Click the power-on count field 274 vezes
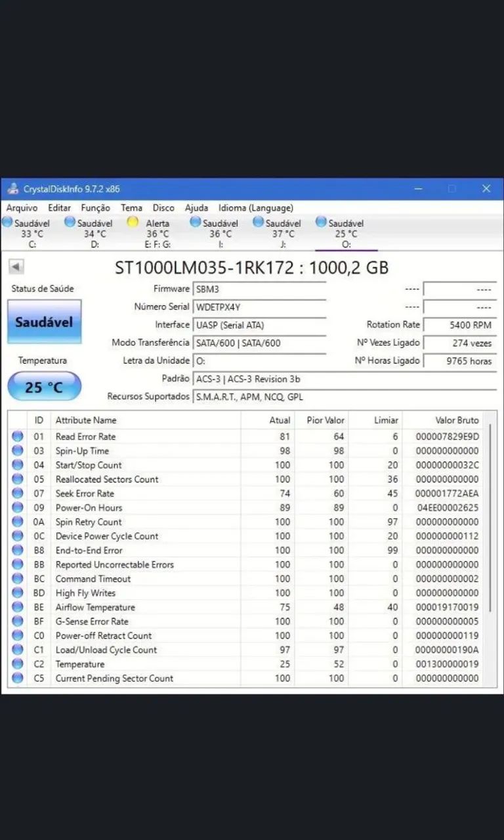The width and height of the screenshot is (504, 840). [459, 343]
